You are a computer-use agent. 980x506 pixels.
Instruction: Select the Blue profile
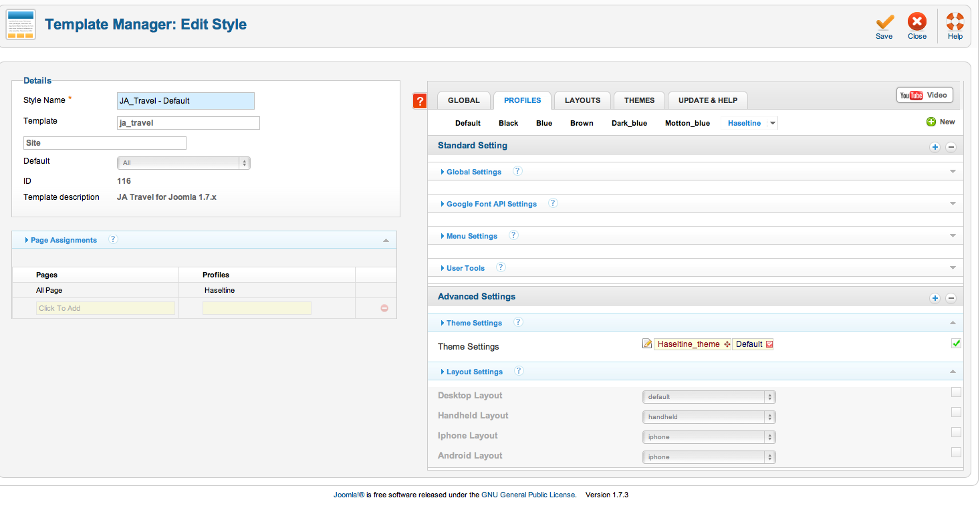[544, 123]
